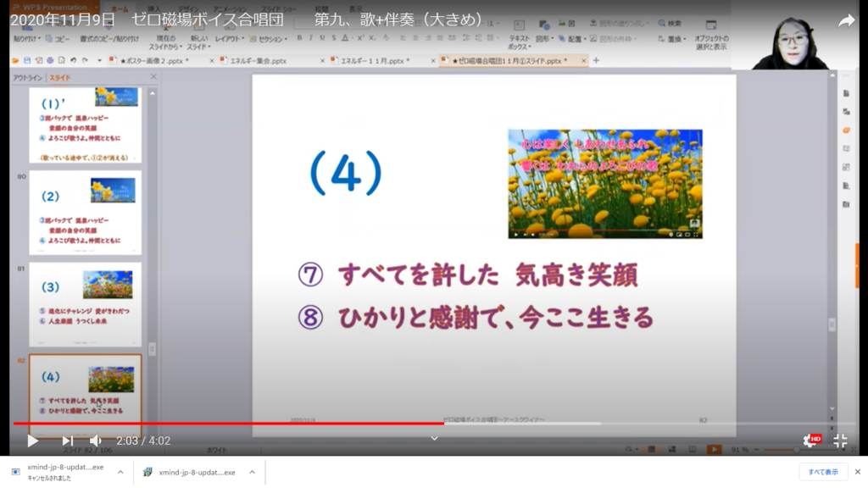Select the ホーム ribbon tab
Image resolution: width=868 pixels, height=488 pixels.
[x=120, y=8]
